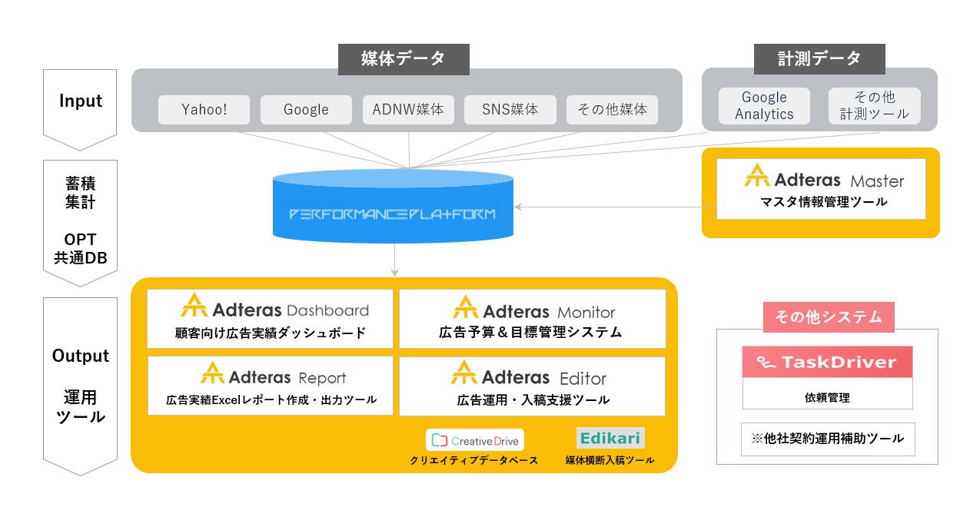Screen dimensions: 980x507
Task: Click the Master word in Adteras Master
Action: coord(877,181)
